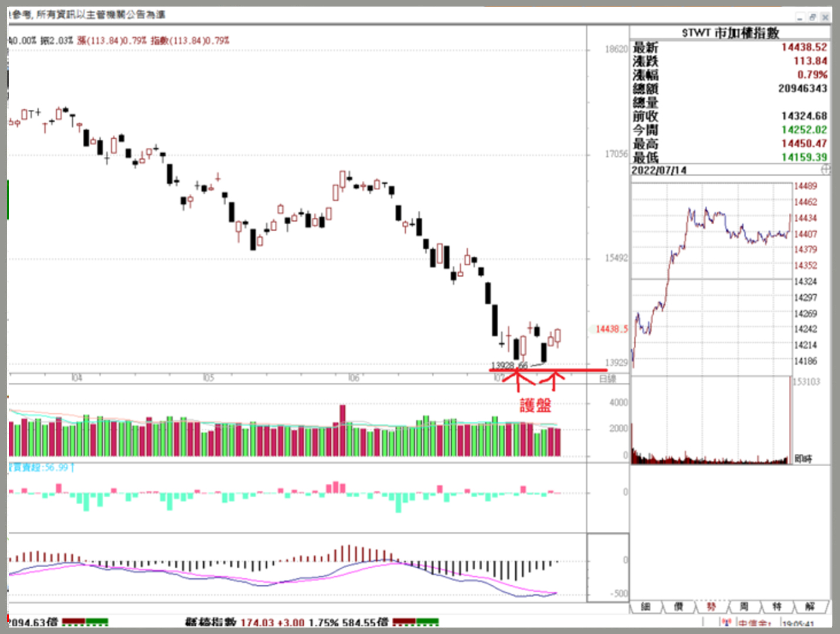The height and width of the screenshot is (634, 840).
Task: Click the day high 14450.47
Action: pos(804,144)
